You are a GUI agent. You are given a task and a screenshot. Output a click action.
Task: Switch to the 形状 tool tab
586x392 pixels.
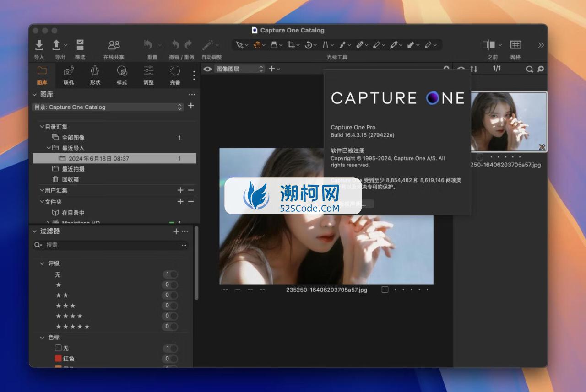[x=95, y=75]
